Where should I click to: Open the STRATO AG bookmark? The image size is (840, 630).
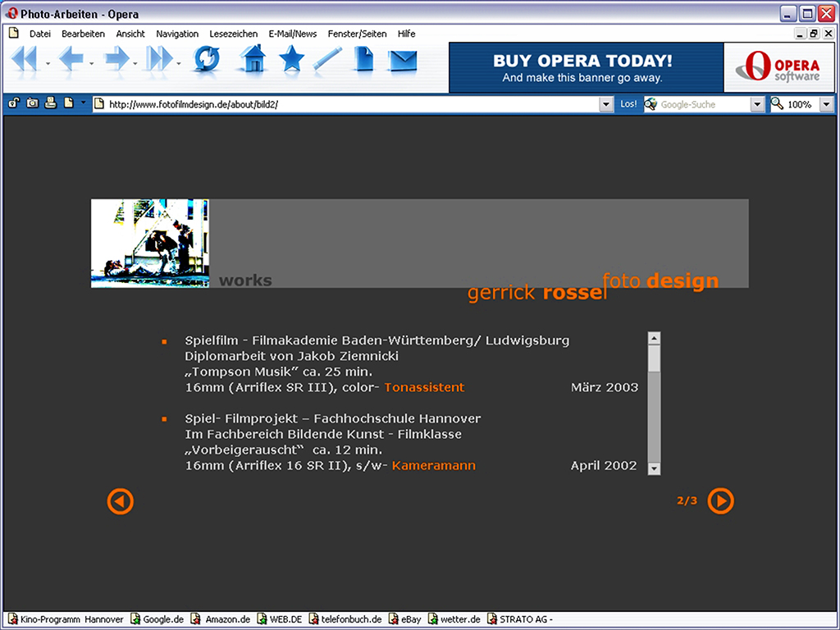tap(520, 619)
